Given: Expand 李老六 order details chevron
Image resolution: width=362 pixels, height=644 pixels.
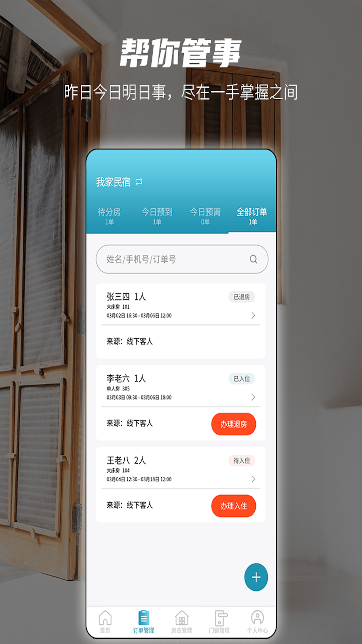Looking at the screenshot, I should click(x=253, y=397).
